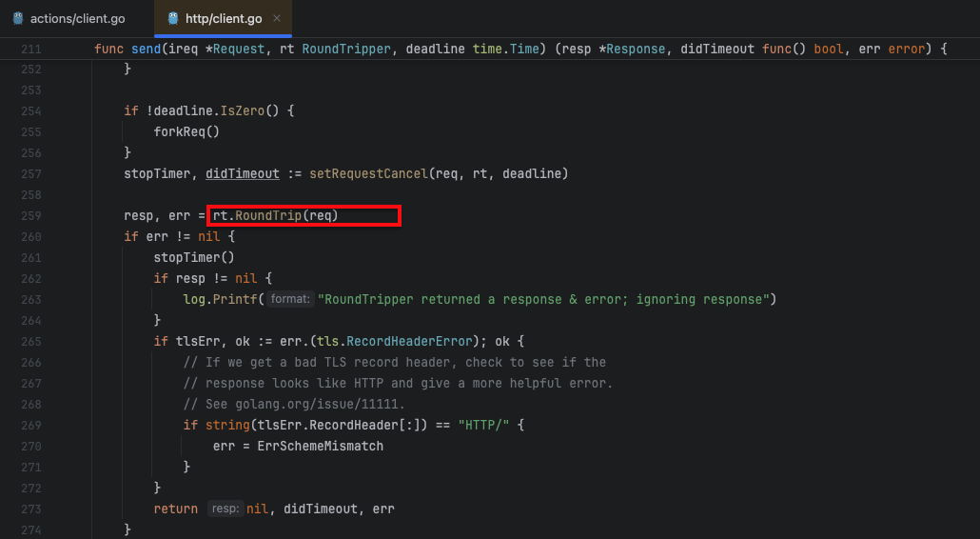Click the golang.org/issue/11111 comment
Screen dimensions: 980x539
click(x=294, y=405)
